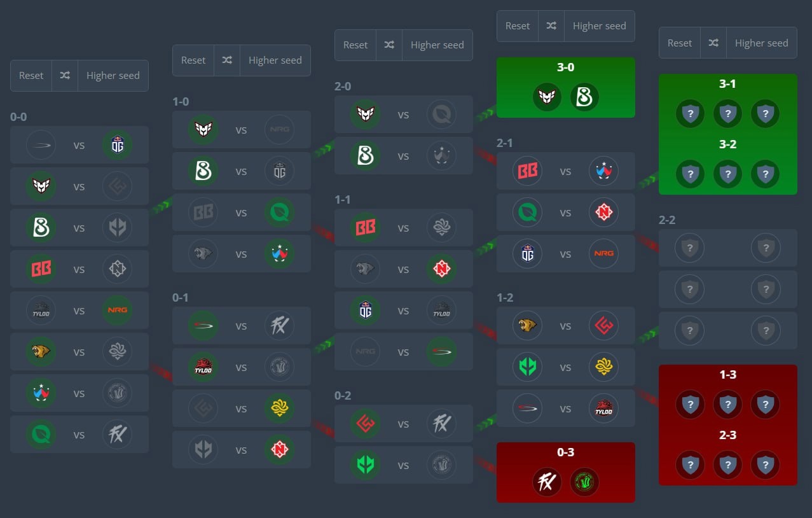Screen dimensions: 812x518
Task: Click shuffle icon above 0-0 column
Action: click(x=65, y=76)
